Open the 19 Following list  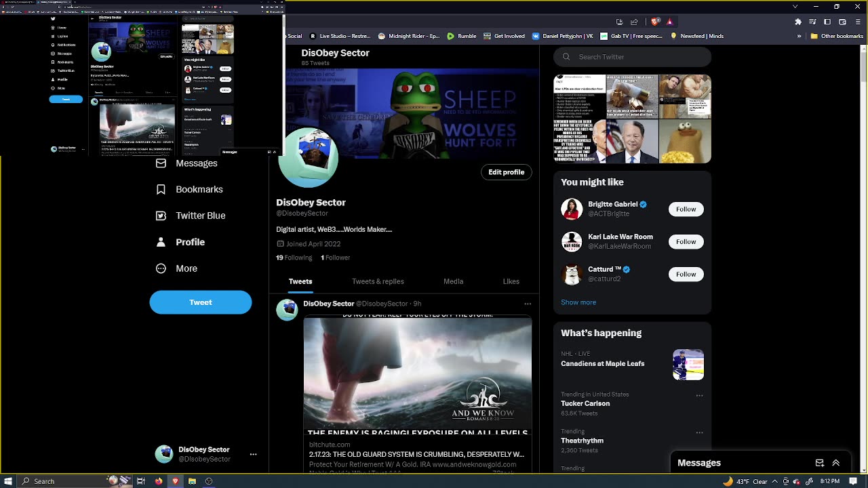(x=294, y=258)
